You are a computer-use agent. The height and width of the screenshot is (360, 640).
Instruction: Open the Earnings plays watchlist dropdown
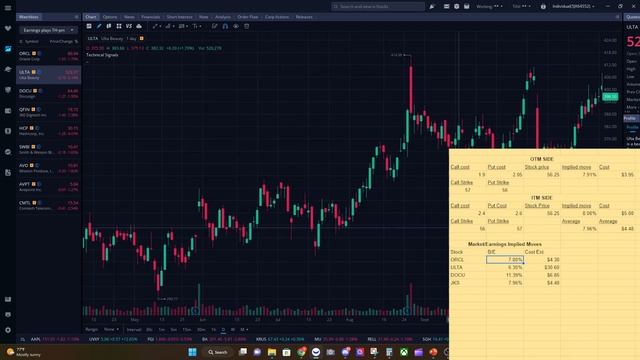(x=48, y=30)
